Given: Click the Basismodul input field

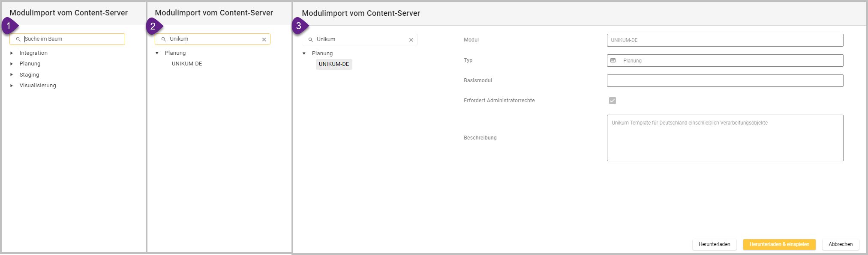Looking at the screenshot, I should pos(725,81).
